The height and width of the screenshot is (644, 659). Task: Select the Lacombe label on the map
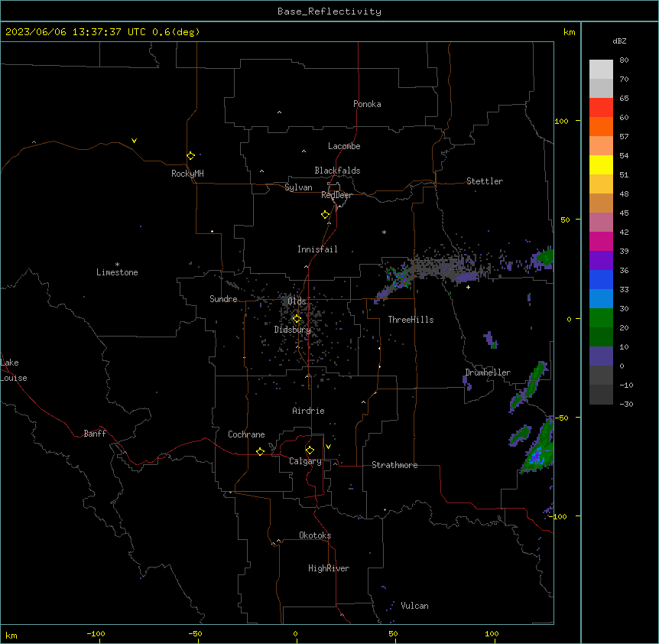344,146
